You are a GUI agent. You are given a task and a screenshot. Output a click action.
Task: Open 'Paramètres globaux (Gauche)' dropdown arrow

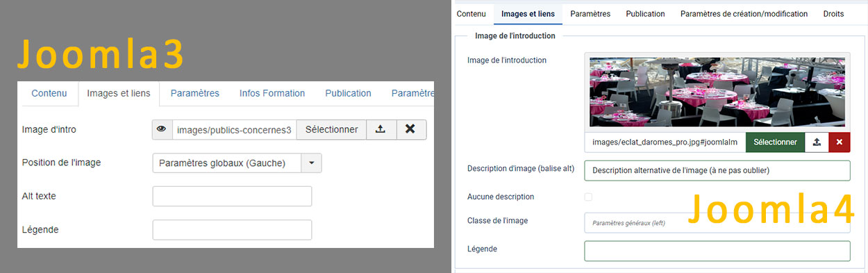[311, 163]
